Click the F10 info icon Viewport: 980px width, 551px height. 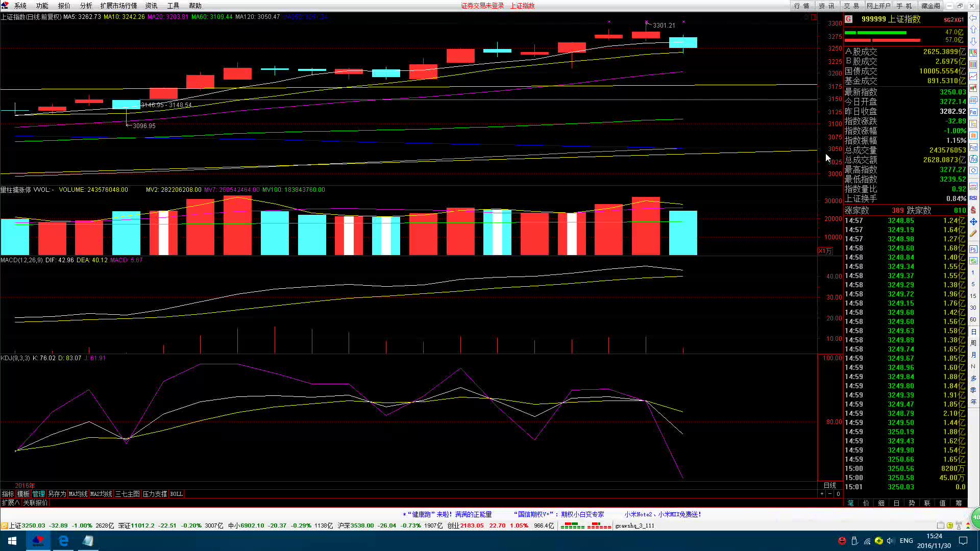click(973, 112)
